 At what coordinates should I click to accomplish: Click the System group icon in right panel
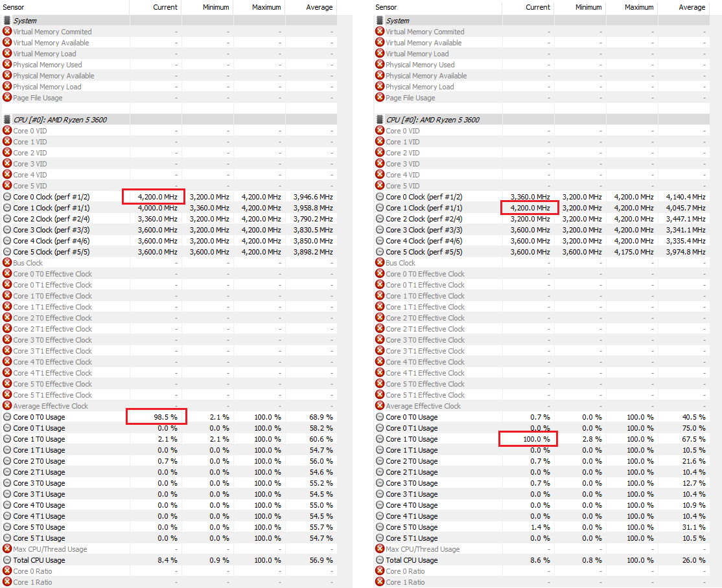[380, 21]
